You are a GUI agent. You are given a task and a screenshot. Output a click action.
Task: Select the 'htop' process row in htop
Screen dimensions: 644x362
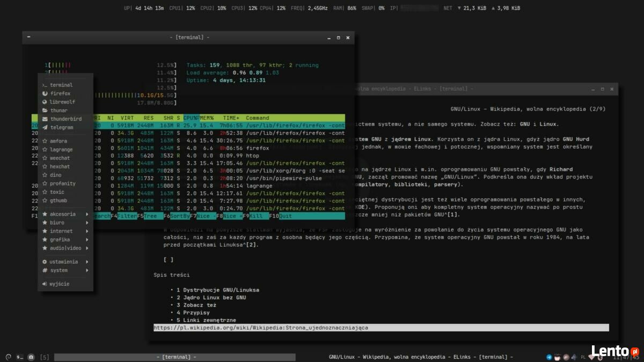click(x=188, y=156)
